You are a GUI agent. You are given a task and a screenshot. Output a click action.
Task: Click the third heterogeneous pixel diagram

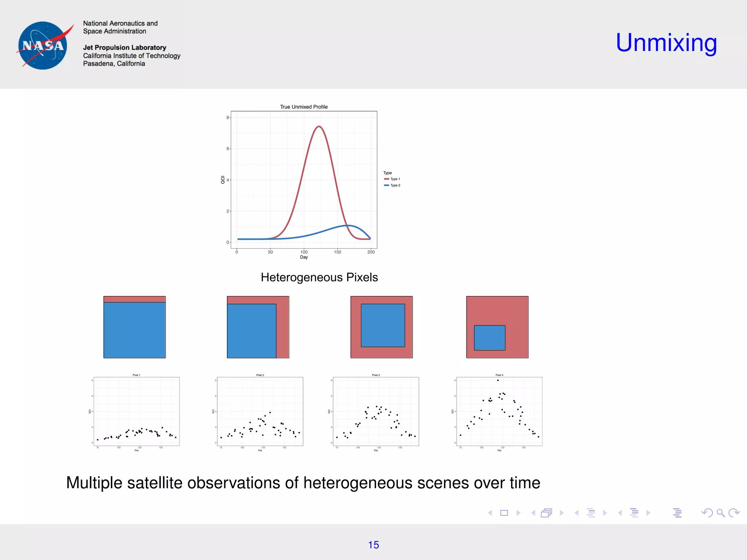point(382,327)
